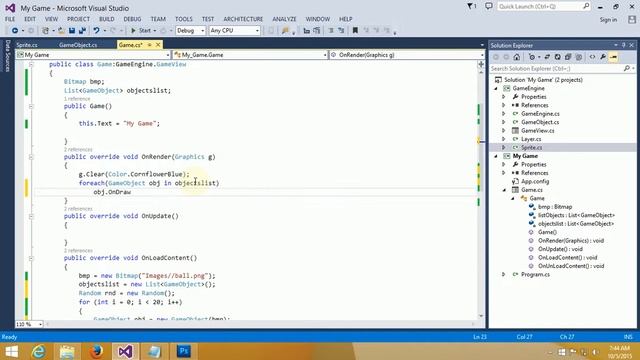The width and height of the screenshot is (640, 360).
Task: Click the Undo arrow icon
Action: click(96, 31)
